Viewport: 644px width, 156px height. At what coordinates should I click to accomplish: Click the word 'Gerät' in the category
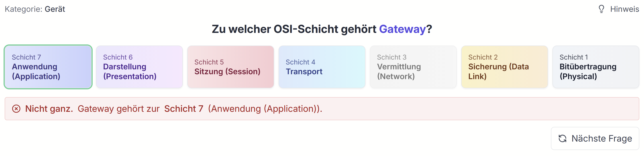55,9
